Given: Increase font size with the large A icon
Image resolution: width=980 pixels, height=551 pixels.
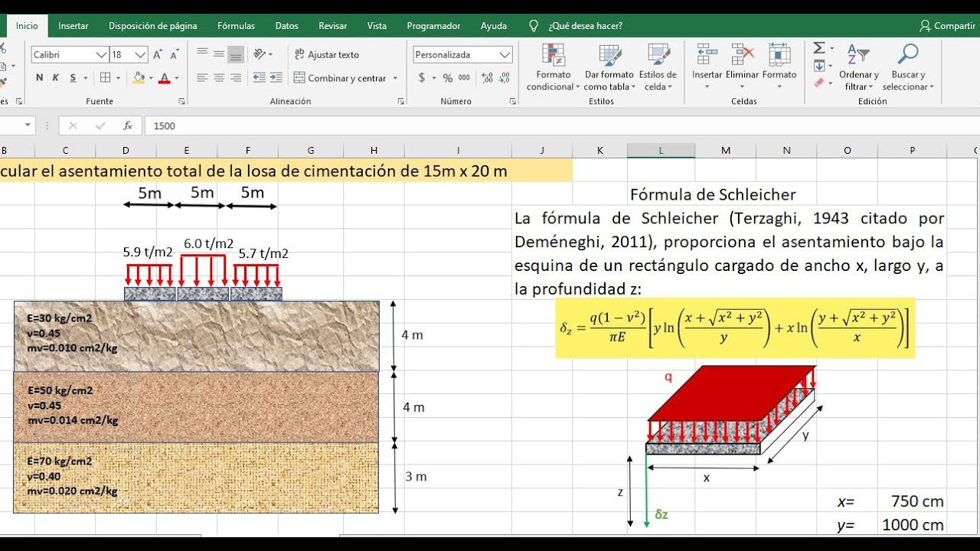Looking at the screenshot, I should (x=158, y=54).
